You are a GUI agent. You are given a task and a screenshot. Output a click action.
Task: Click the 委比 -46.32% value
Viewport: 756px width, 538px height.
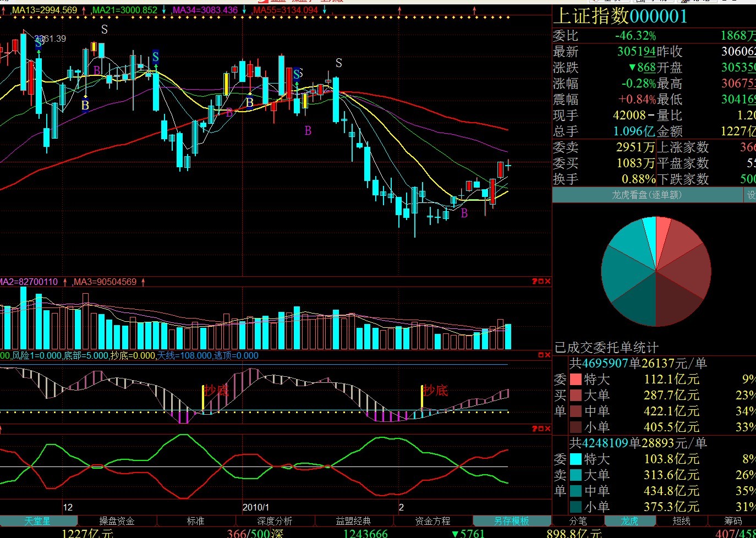(x=636, y=36)
